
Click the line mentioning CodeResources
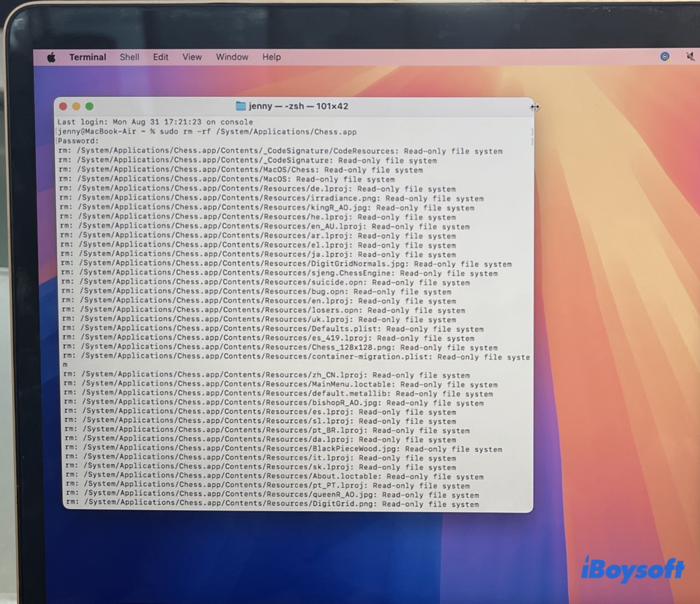[x=280, y=151]
